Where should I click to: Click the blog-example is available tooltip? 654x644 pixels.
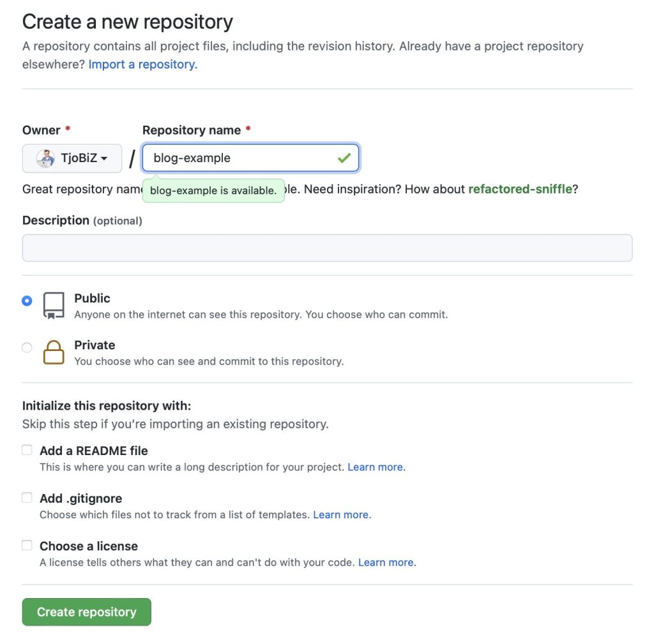coord(213,190)
